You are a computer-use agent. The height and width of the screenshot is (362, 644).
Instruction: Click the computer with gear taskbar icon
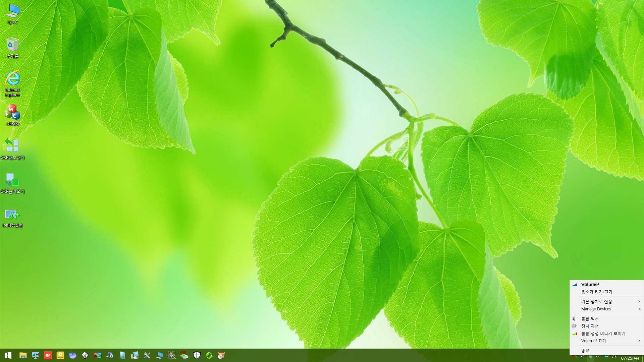110,355
